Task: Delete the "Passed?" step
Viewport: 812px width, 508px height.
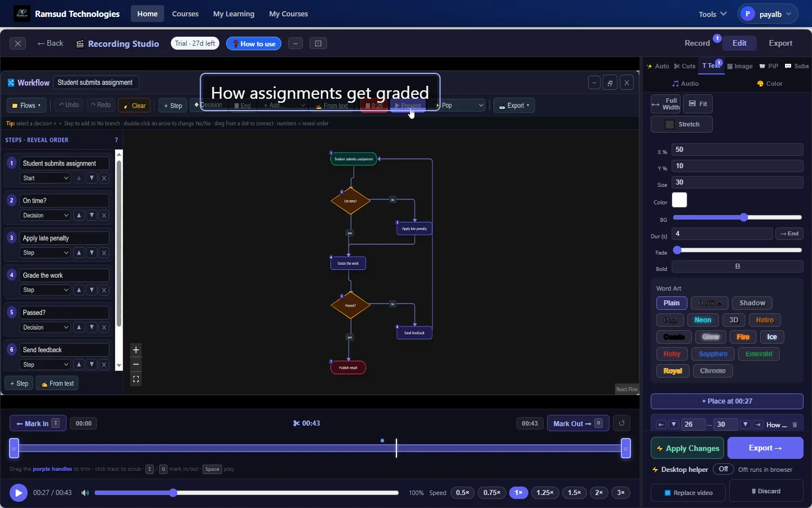Action: pyautogui.click(x=104, y=327)
